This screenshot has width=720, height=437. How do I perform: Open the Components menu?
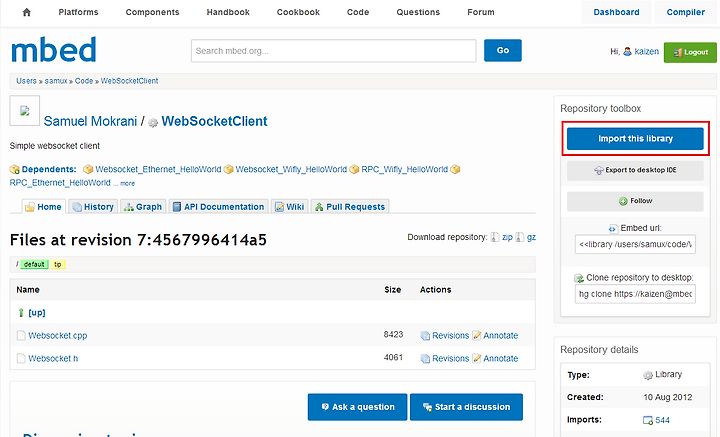pos(152,12)
